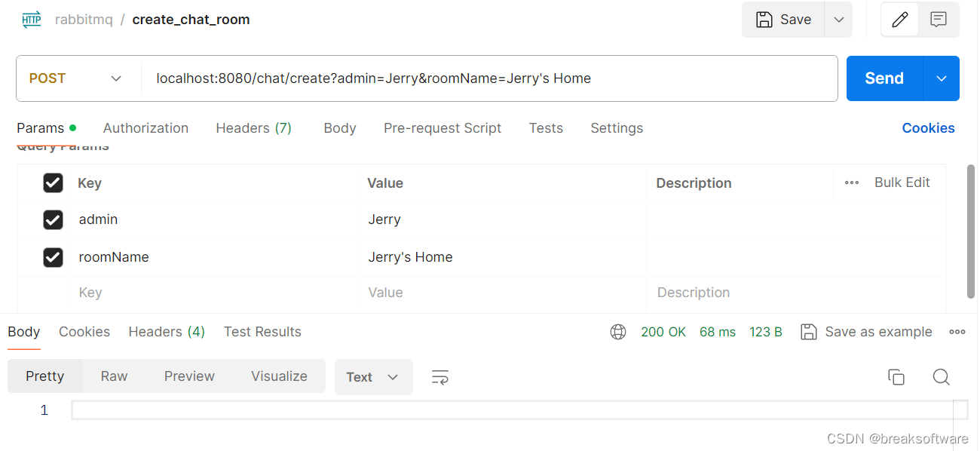Image resolution: width=980 pixels, height=451 pixels.
Task: Open the three-dots menu beside Bulk Edit
Action: pos(852,183)
